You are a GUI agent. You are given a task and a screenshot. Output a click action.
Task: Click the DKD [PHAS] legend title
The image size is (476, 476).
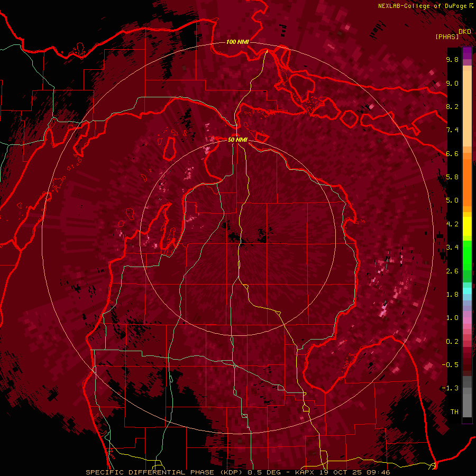453,34
